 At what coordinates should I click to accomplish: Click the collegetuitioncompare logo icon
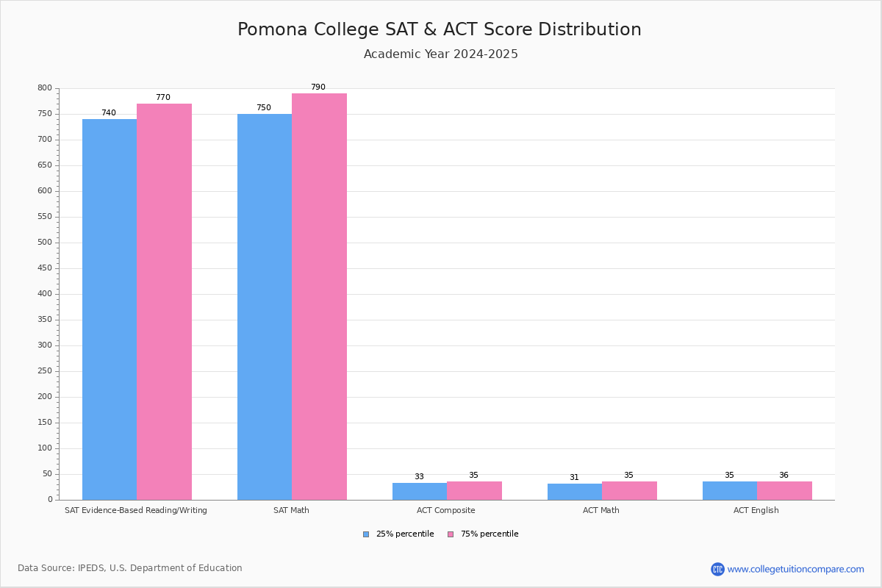coord(717,569)
